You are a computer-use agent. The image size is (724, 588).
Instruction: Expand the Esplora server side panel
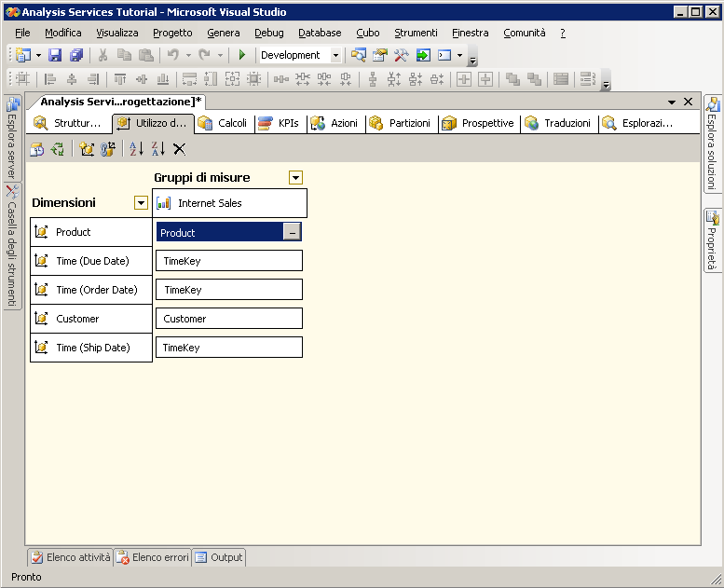pyautogui.click(x=12, y=137)
